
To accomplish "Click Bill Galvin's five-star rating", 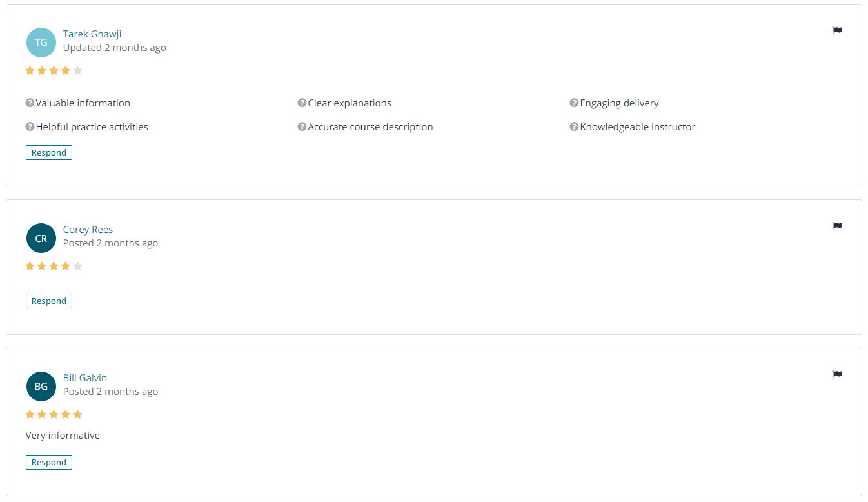I will point(54,414).
